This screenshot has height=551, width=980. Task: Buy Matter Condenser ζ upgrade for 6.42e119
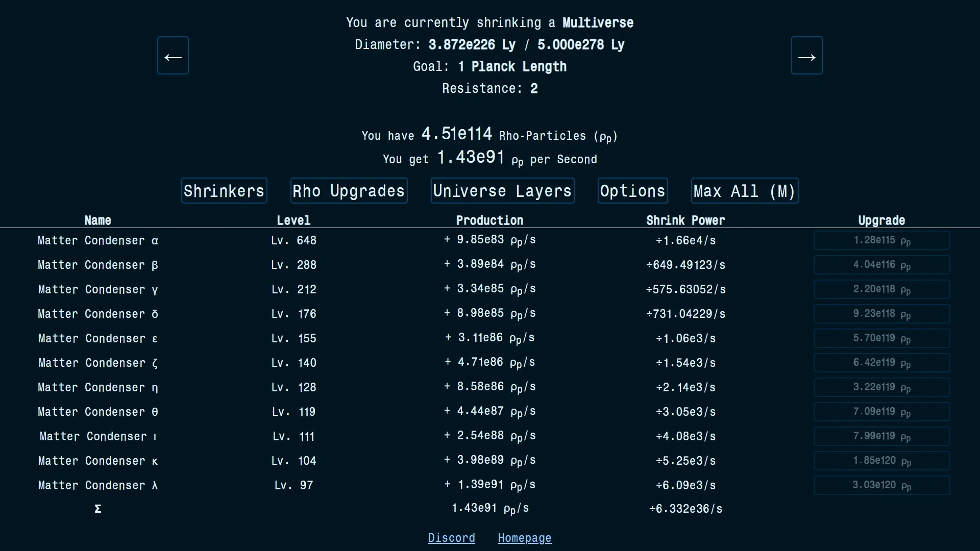(881, 363)
